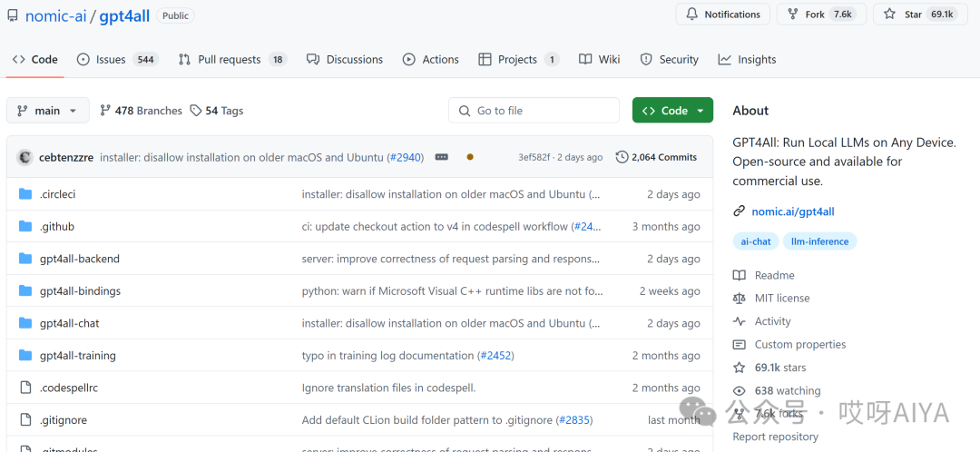Image resolution: width=980 pixels, height=452 pixels.
Task: View 2,064 Commits history
Action: click(x=656, y=158)
